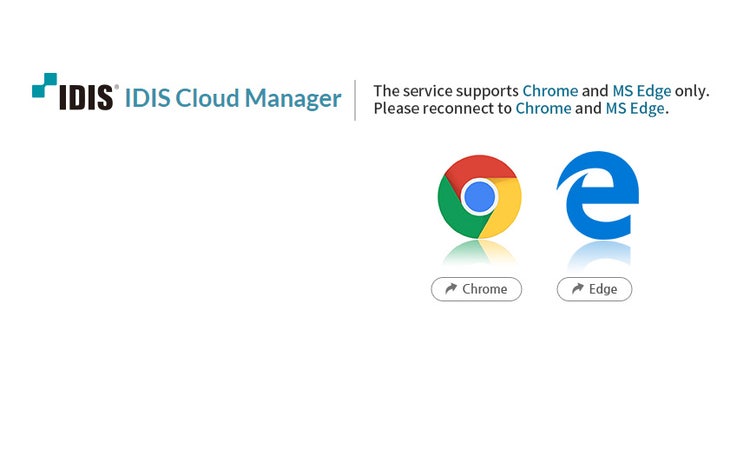This screenshot has height=469, width=750.
Task: Click the faded reflection below the Edge logo
Action: click(x=597, y=254)
